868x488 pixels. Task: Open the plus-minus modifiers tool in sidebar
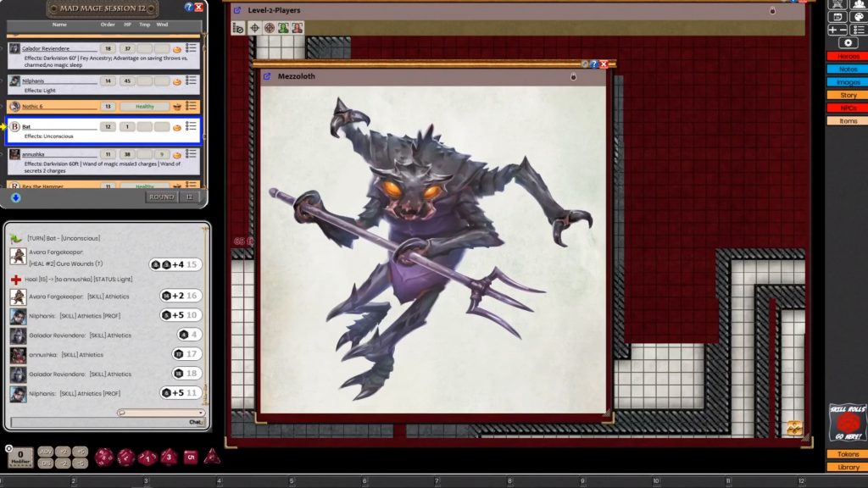[837, 30]
